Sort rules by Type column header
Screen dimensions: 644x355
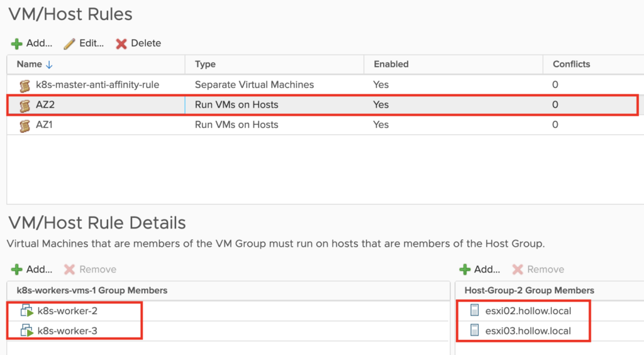click(x=206, y=64)
